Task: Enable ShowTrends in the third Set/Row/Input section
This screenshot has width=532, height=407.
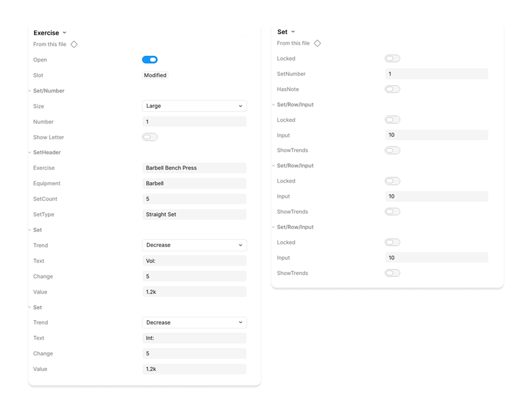Action: [x=392, y=273]
